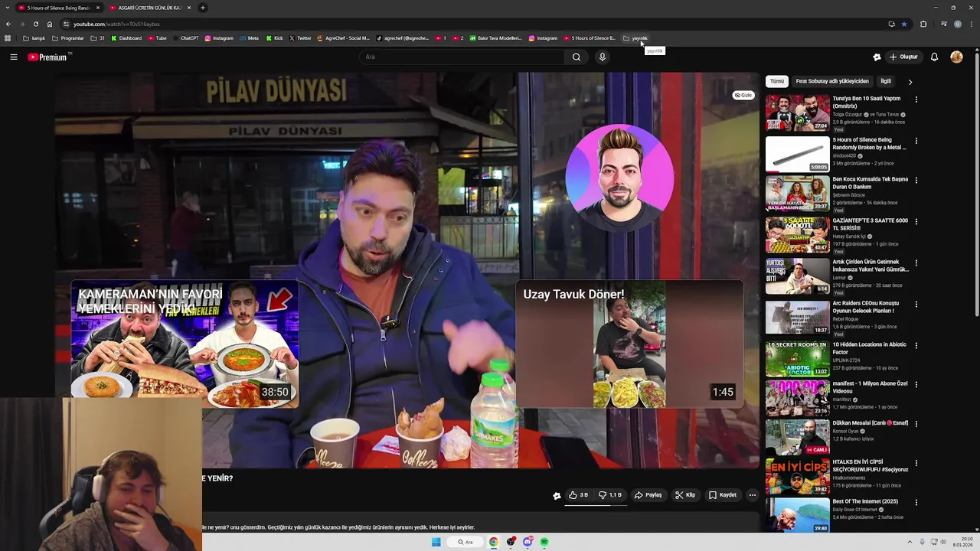Open taskbar clock and date
Image resolution: width=980 pixels, height=551 pixels.
tap(963, 542)
